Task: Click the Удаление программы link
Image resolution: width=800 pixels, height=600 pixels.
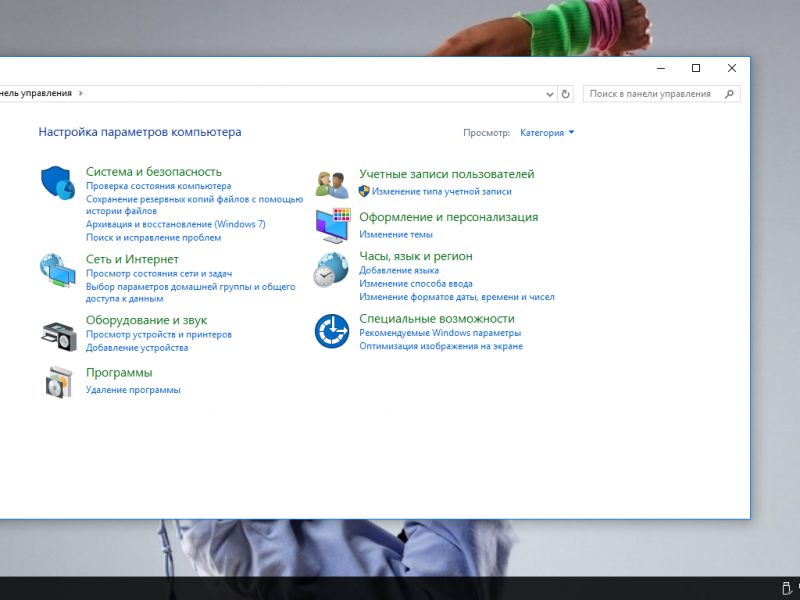Action: click(x=133, y=390)
